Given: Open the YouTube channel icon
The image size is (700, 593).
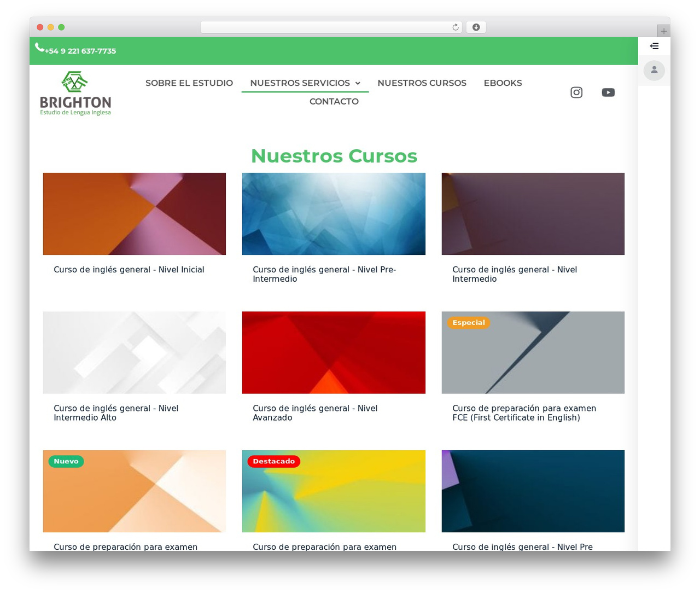Looking at the screenshot, I should [x=608, y=92].
